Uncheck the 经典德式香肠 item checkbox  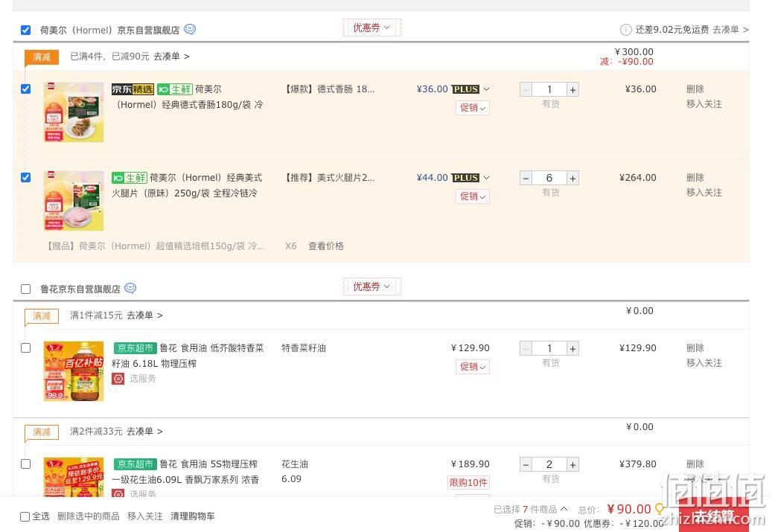pos(25,89)
